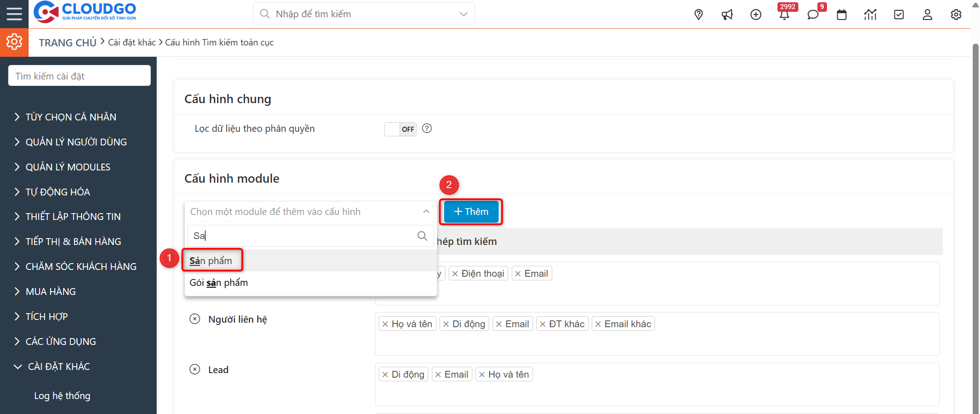Remove the Lead module row
This screenshot has width=980, height=414.
click(x=195, y=369)
